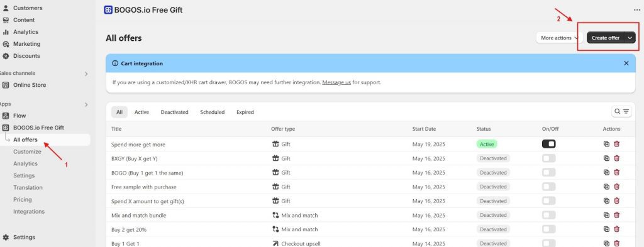644x247 pixels.
Task: Click the Message us link
Action: [336, 82]
